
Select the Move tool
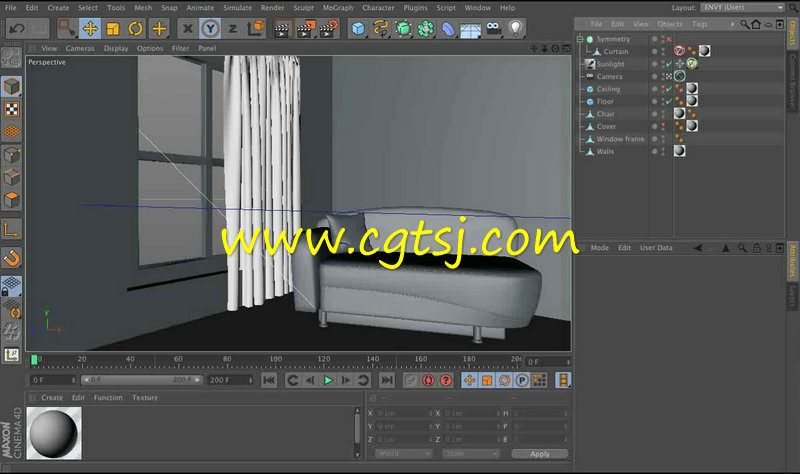point(90,29)
